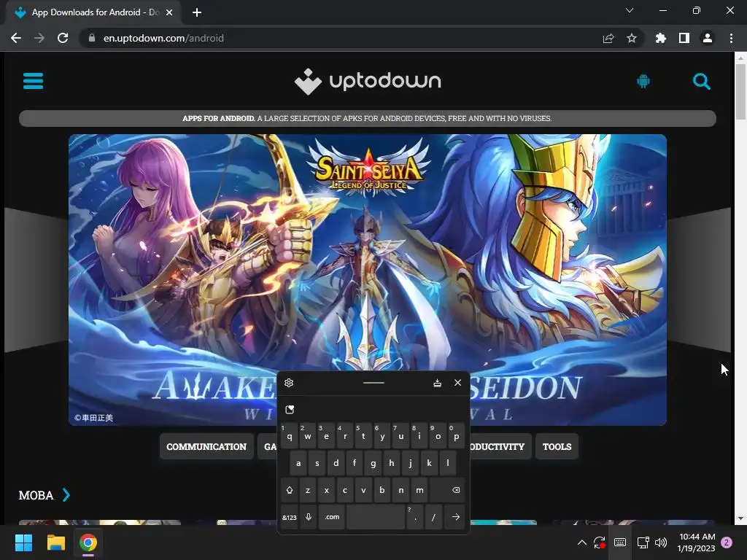The image size is (747, 560).
Task: Tap the microphone key on keyboard
Action: click(309, 517)
